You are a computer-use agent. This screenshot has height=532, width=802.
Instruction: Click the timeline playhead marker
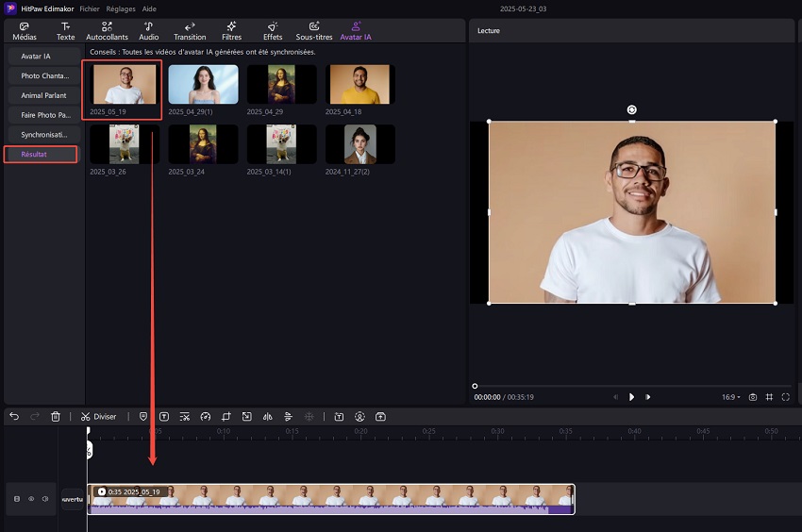coord(89,431)
